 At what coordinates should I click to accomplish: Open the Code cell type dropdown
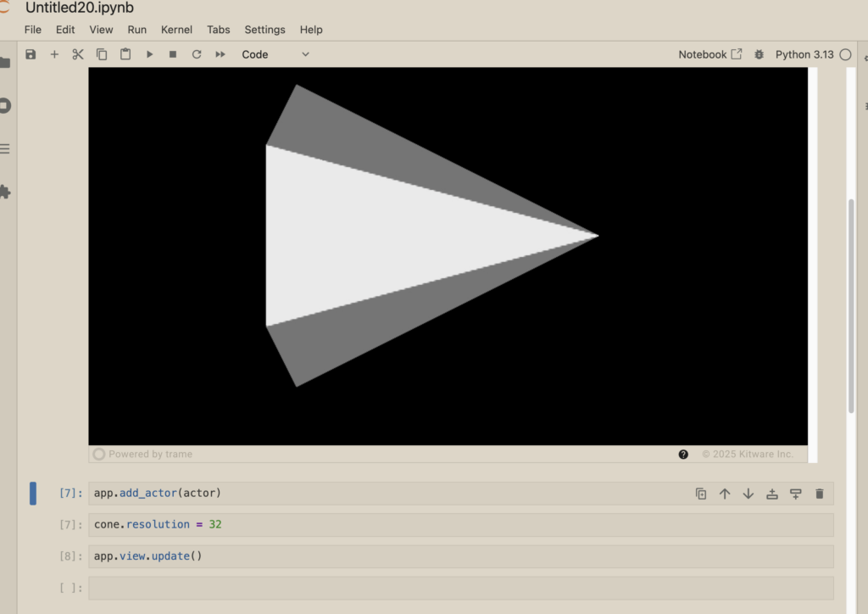click(x=275, y=54)
